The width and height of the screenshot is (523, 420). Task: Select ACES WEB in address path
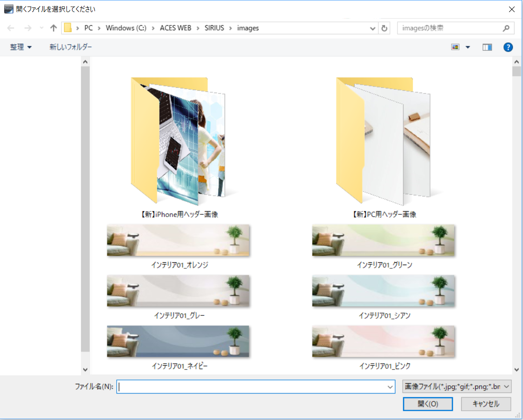(175, 28)
